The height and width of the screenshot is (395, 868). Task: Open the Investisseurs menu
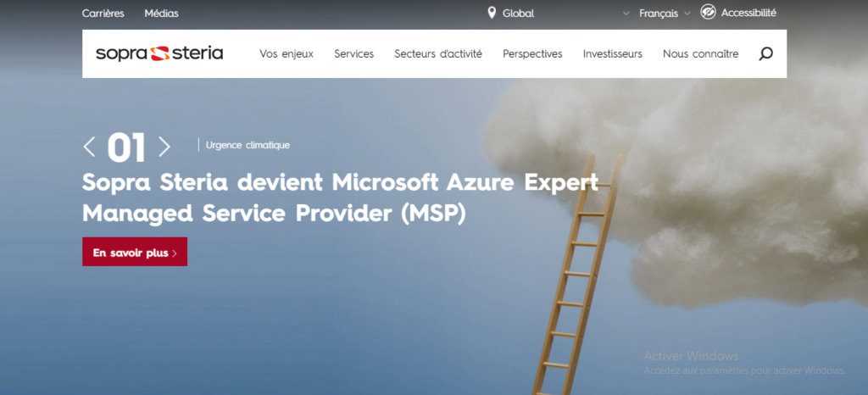[612, 53]
